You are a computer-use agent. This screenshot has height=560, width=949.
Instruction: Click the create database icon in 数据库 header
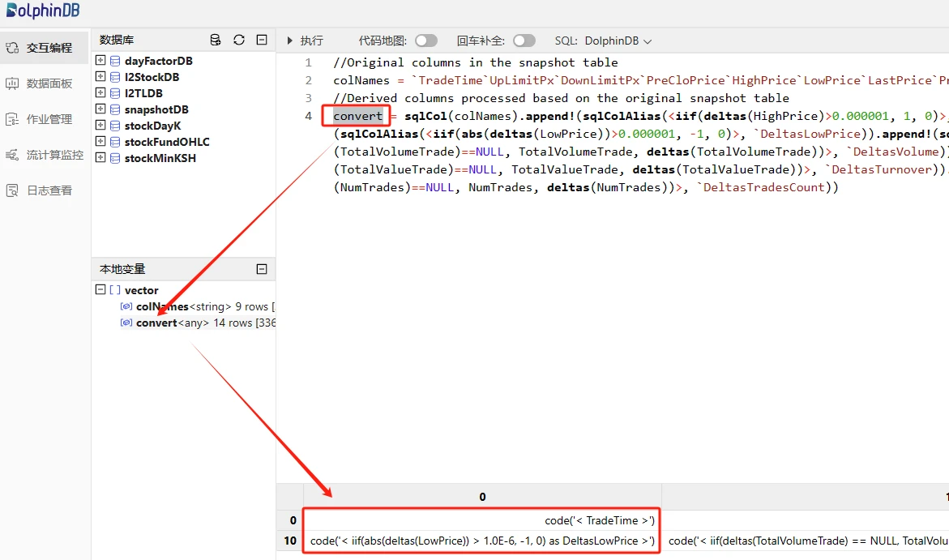[216, 40]
